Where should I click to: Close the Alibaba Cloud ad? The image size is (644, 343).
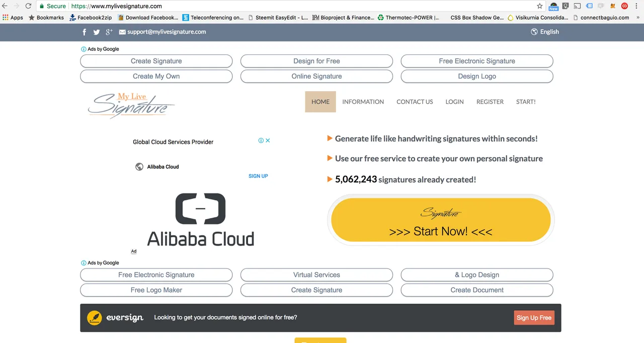point(268,141)
